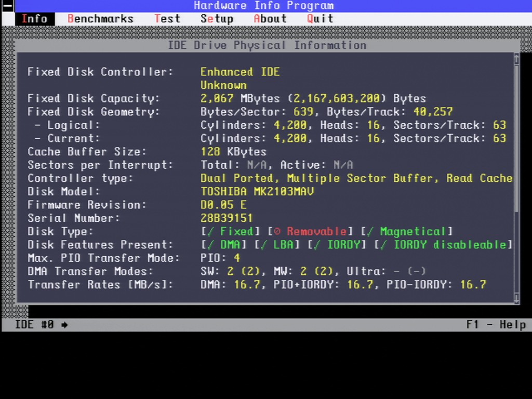Open the About menu
Screen dimensions: 532x399
click(270, 19)
